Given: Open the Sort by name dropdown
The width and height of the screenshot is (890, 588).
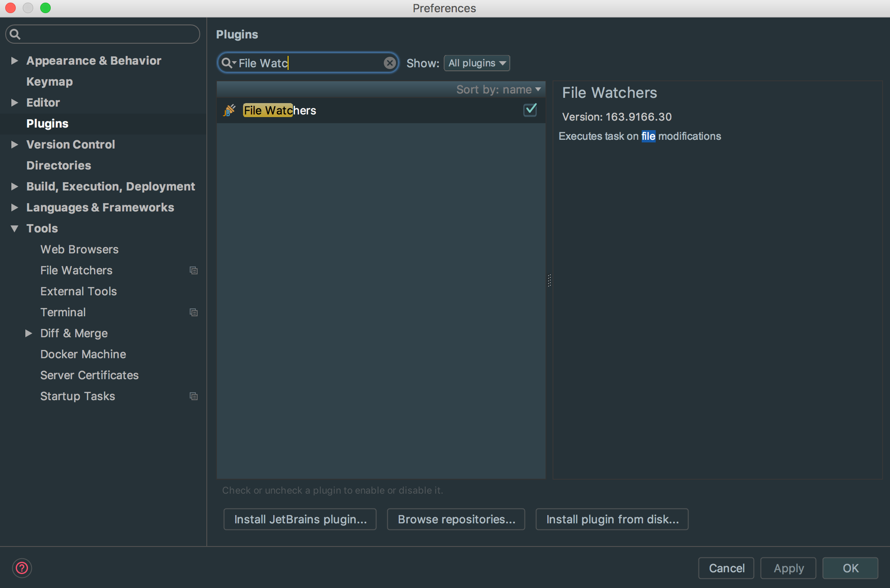Looking at the screenshot, I should pos(498,90).
